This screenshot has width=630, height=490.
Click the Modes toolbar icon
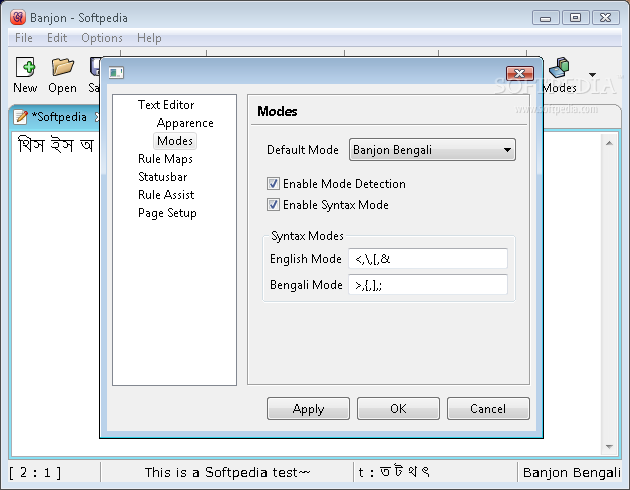(x=559, y=67)
